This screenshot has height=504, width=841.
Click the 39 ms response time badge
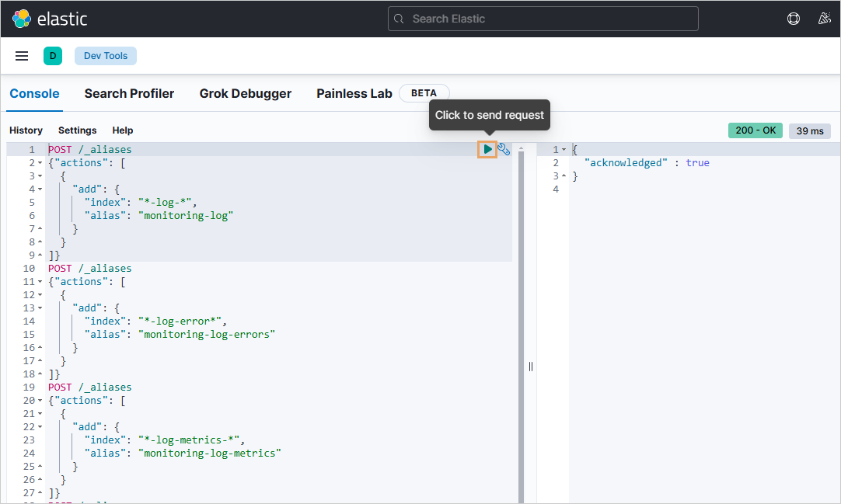810,130
